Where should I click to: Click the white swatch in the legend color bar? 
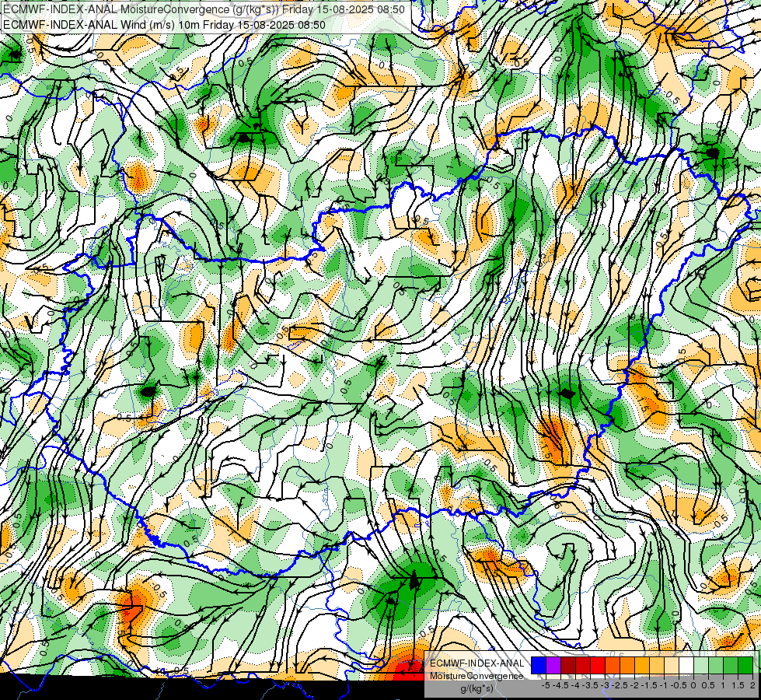pyautogui.click(x=686, y=665)
